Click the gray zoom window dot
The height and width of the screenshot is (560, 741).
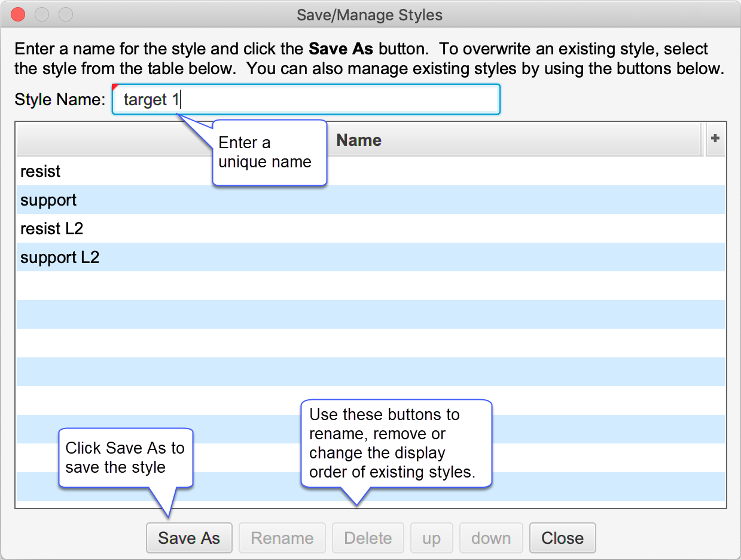pos(65,14)
